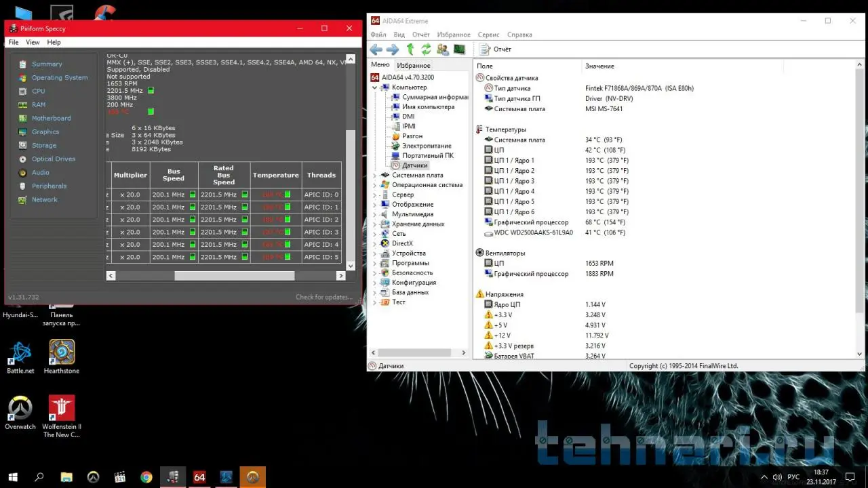This screenshot has height=488, width=868.
Task: Open the Сервис menu in AIDA64
Action: coord(488,35)
